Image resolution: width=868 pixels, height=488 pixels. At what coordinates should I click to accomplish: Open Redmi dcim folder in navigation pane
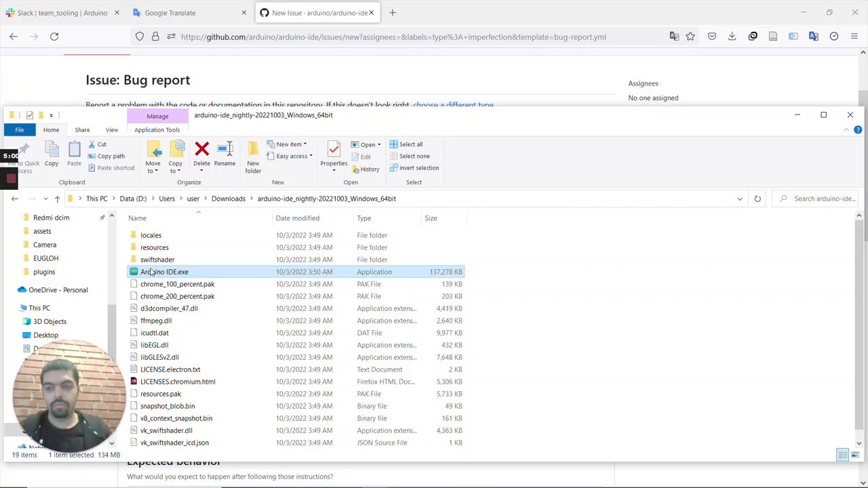[52, 218]
